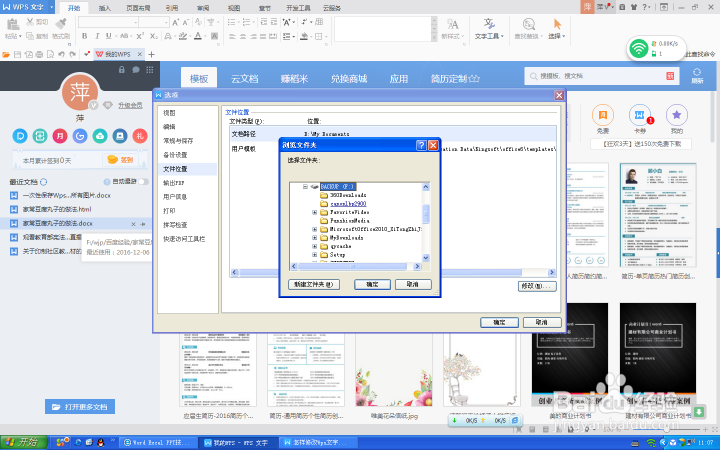Screen dimensions: 720x450
Task: Click 确定 button of options dialog
Action: click(x=500, y=322)
